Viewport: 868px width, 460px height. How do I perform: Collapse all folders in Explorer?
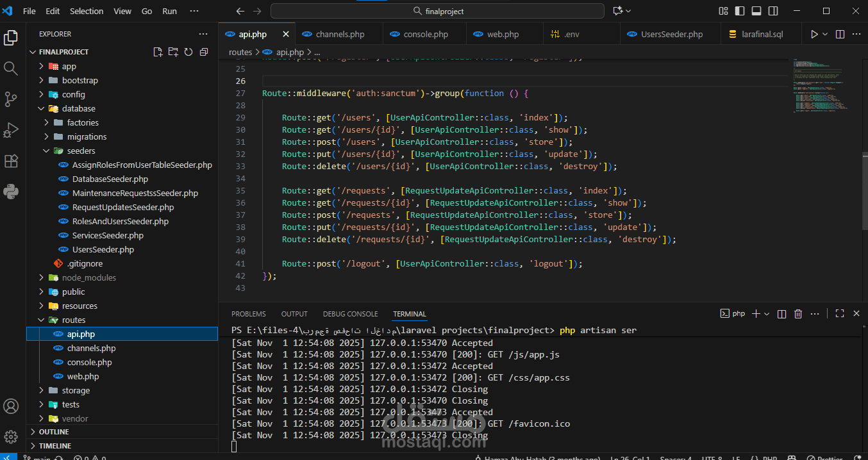pos(204,52)
